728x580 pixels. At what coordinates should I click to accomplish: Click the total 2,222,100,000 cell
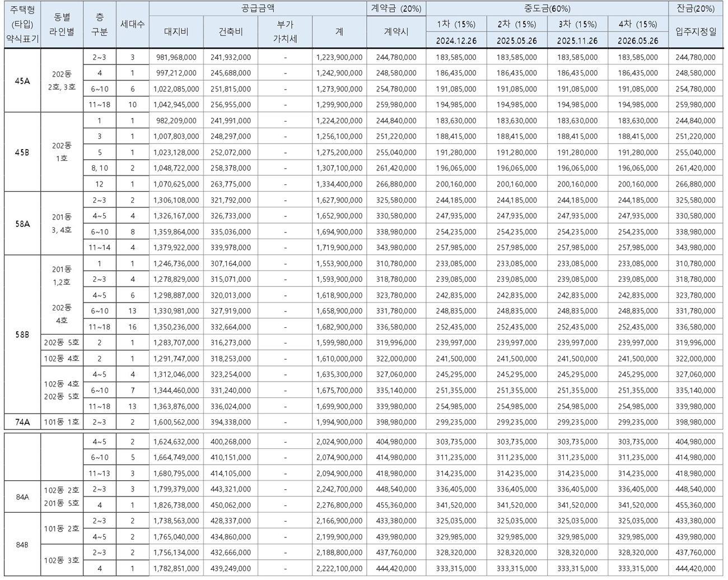(339, 568)
